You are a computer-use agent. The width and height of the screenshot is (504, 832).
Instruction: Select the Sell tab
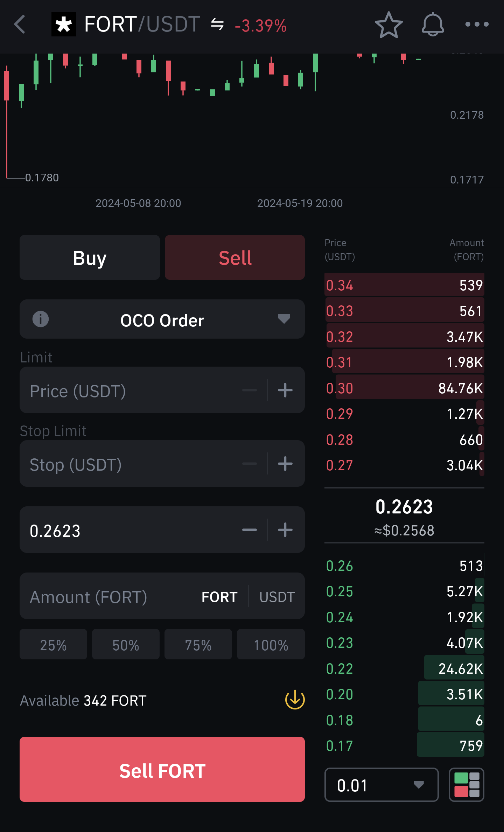coord(235,258)
